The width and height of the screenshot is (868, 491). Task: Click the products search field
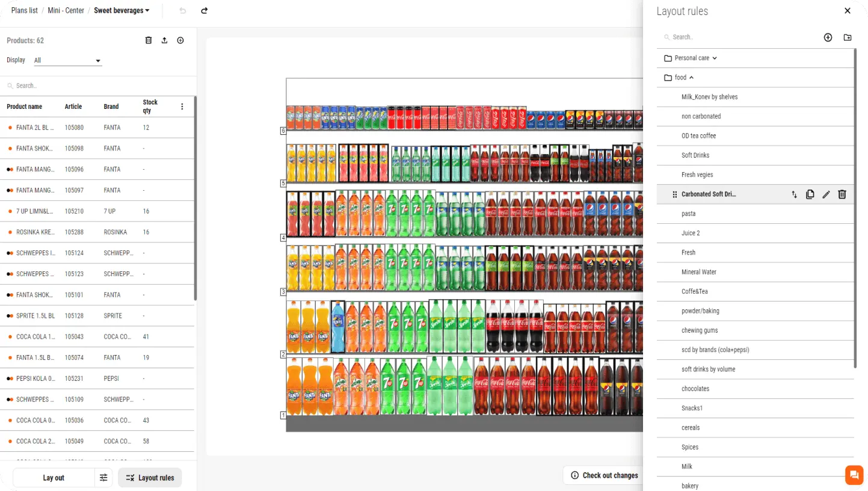tap(96, 85)
